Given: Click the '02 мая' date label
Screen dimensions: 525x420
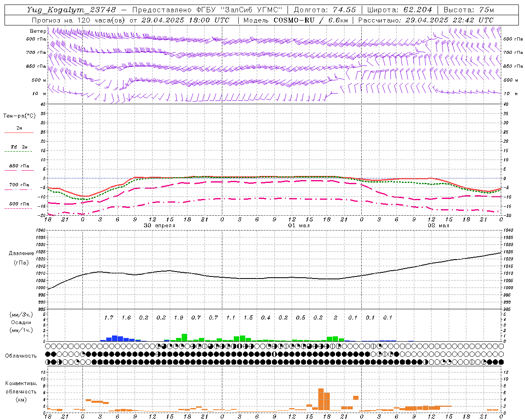Looking at the screenshot, I should click(x=438, y=226).
